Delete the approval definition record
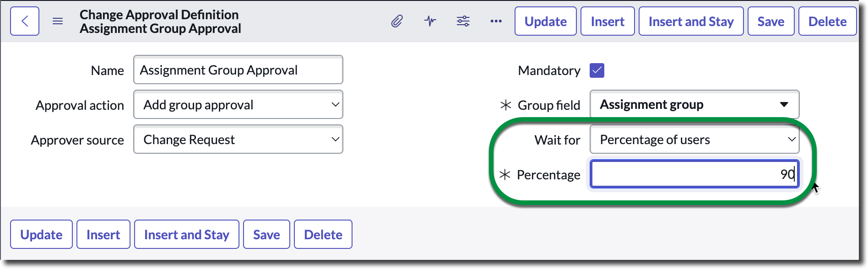 tap(827, 21)
